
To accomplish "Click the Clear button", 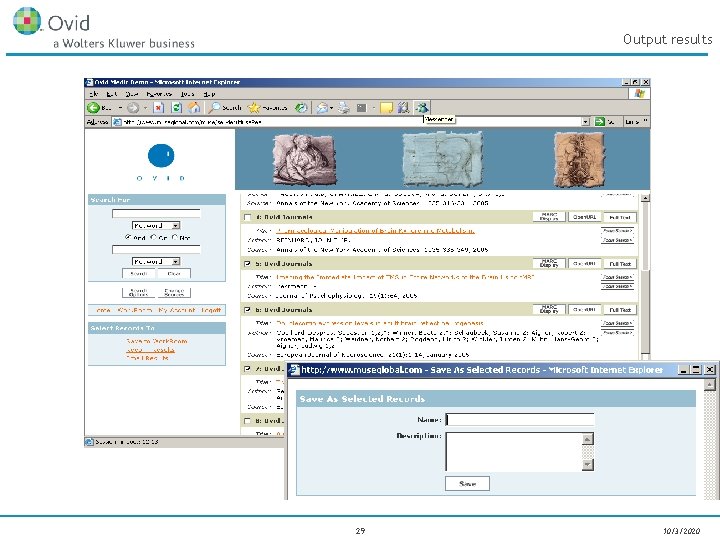I will point(174,274).
